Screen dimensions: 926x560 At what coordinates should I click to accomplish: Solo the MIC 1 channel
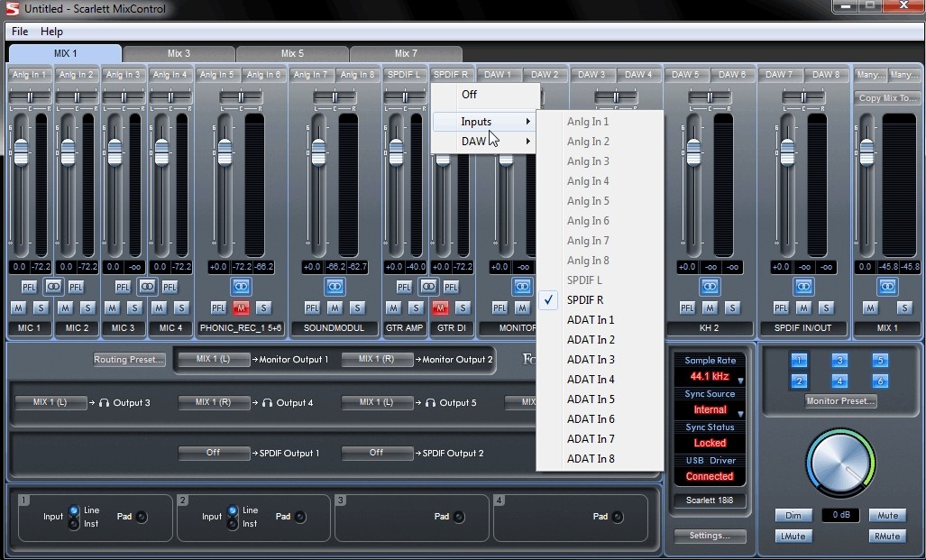pyautogui.click(x=41, y=308)
